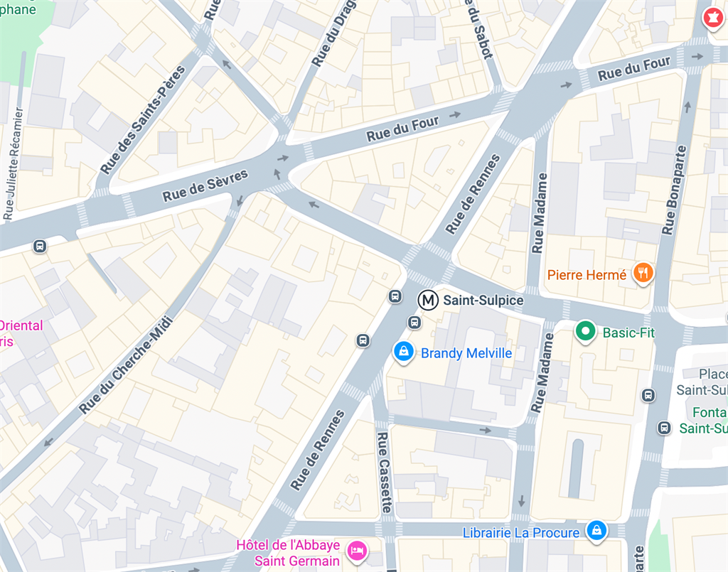Select the Rue Bonaparte street label
This screenshot has width=728, height=572.
[675, 190]
